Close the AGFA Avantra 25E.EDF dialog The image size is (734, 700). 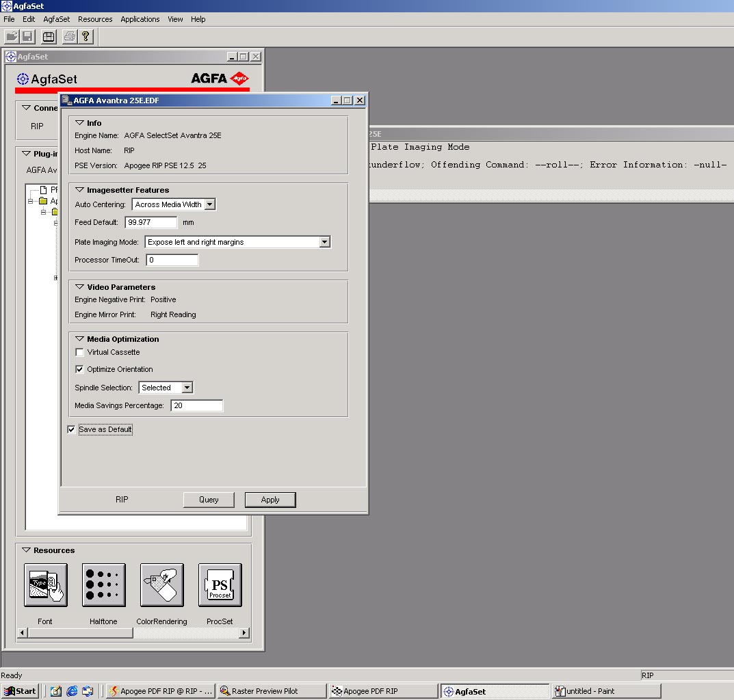click(360, 100)
